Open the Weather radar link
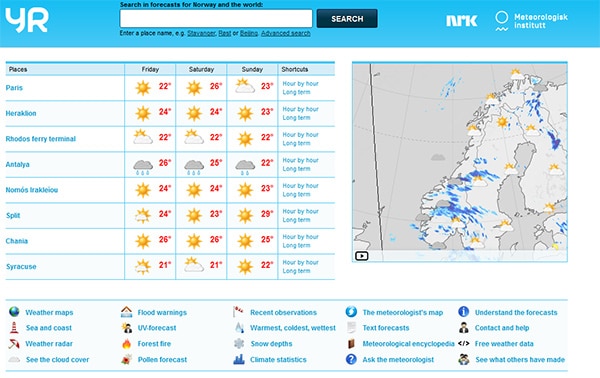The width and height of the screenshot is (600, 378). click(x=49, y=344)
